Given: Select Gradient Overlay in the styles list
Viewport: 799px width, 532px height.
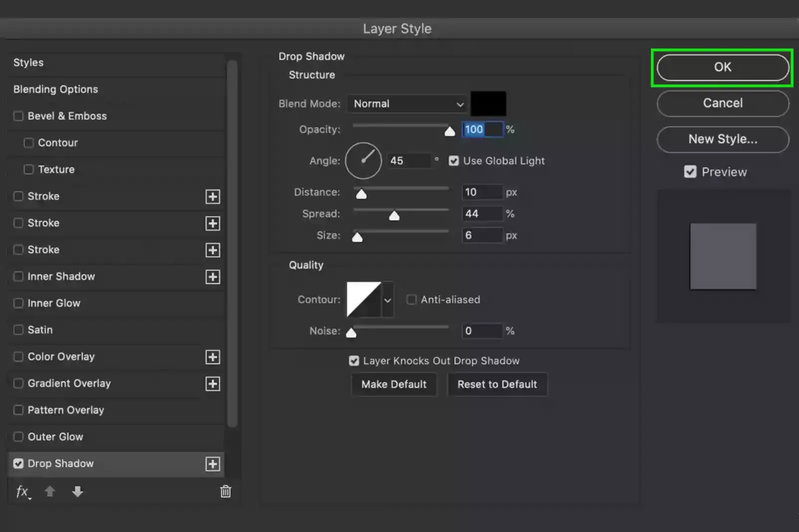Looking at the screenshot, I should point(69,383).
